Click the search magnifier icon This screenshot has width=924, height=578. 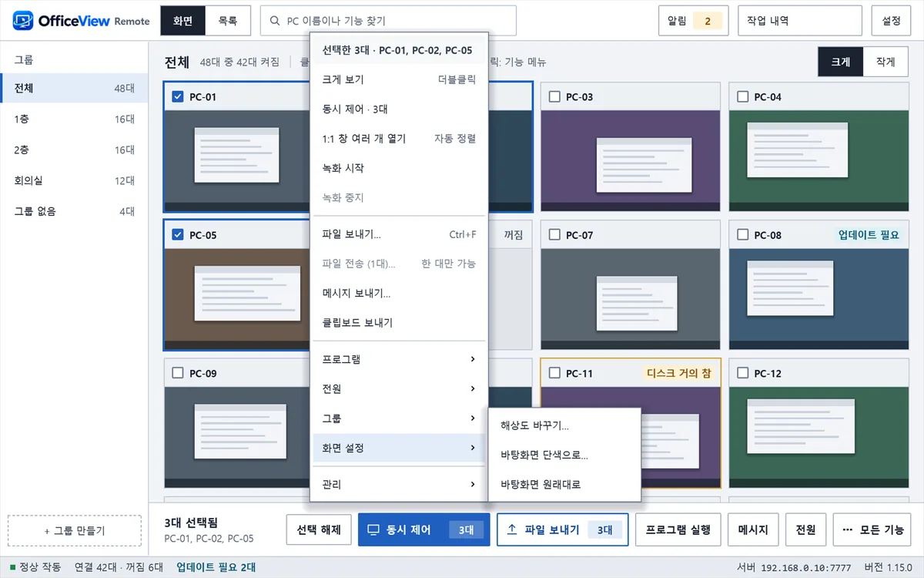[x=275, y=21]
